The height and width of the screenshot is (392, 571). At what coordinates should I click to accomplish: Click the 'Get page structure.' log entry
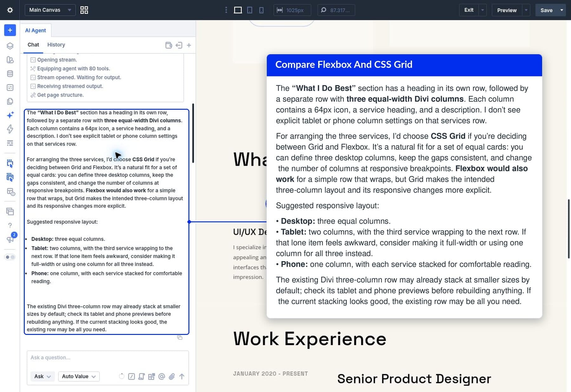coord(60,95)
